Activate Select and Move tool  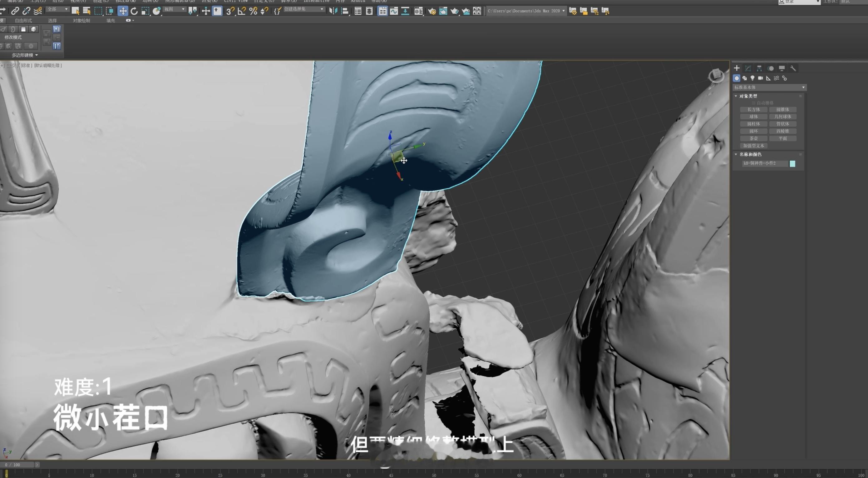pos(123,11)
